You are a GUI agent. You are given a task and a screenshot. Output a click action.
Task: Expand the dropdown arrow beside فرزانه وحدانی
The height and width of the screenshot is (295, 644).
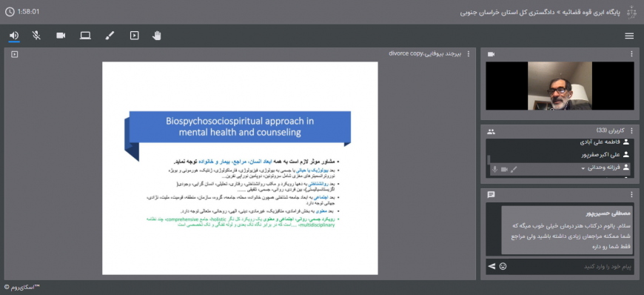click(x=583, y=168)
